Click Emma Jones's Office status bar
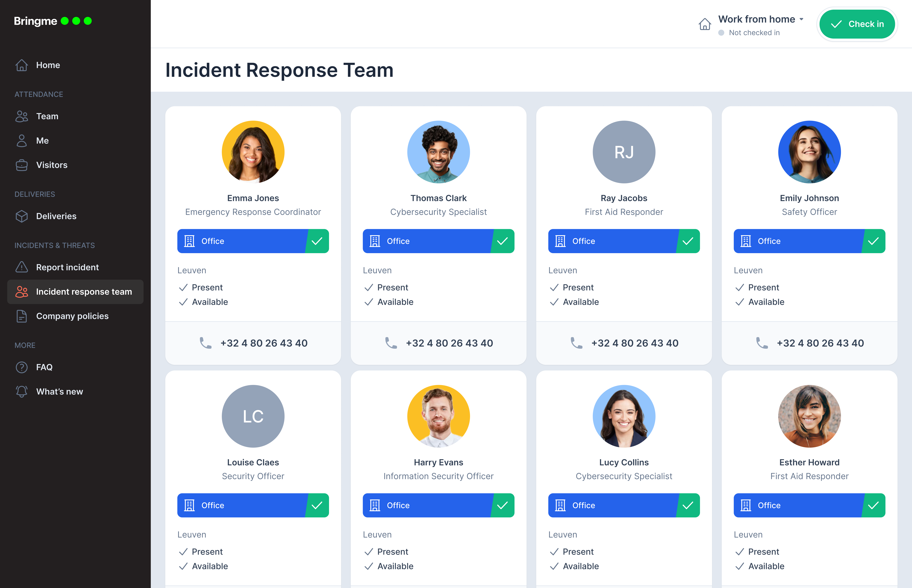Screen dimensions: 912x588 coord(253,241)
